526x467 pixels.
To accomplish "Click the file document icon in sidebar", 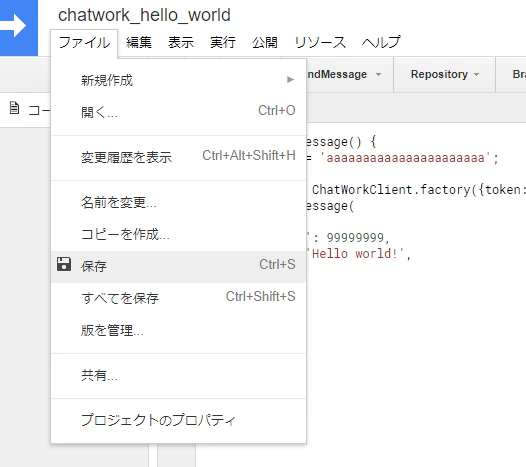I will (14, 108).
